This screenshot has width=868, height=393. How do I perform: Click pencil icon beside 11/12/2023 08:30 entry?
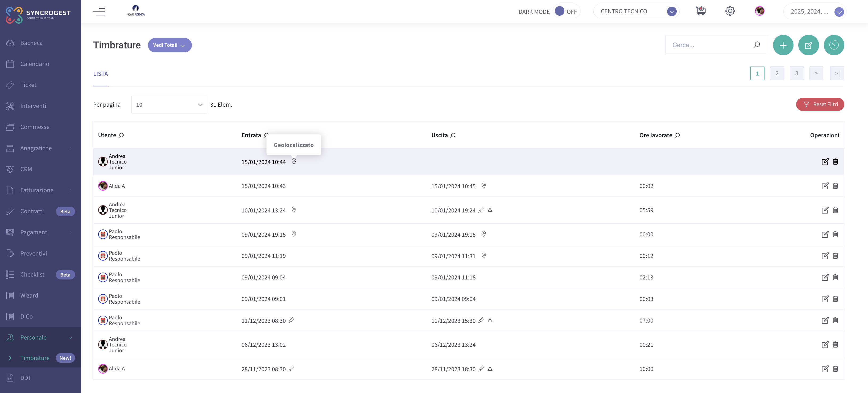[291, 320]
